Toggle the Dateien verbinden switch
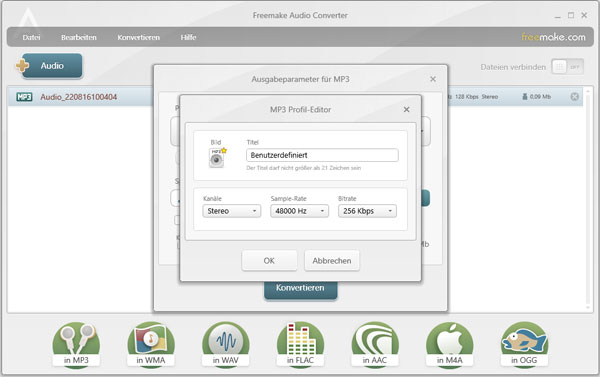The height and width of the screenshot is (377, 600). (x=567, y=67)
